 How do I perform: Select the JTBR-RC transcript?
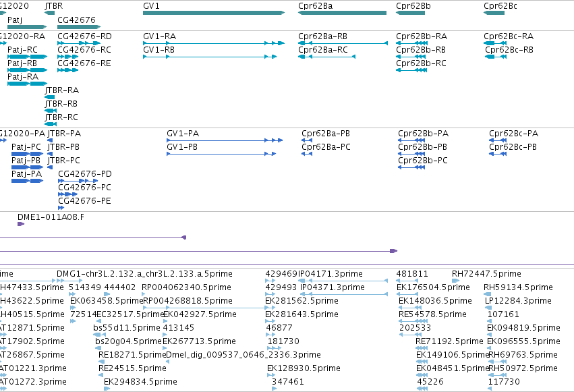[x=51, y=124]
